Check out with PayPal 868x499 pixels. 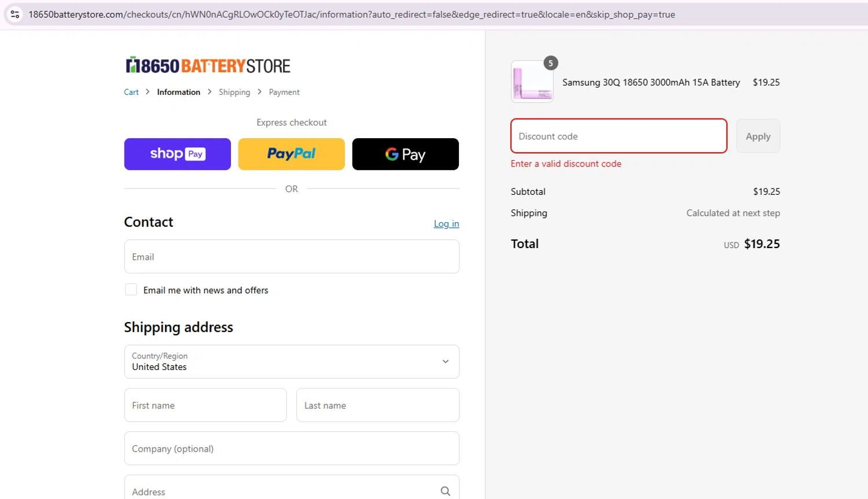[292, 154]
